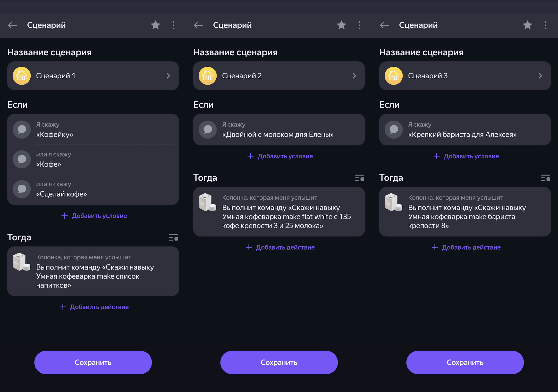The image size is (558, 392).
Task: Go back using the arrow on the Сценарий 2 screen
Action: click(x=199, y=25)
